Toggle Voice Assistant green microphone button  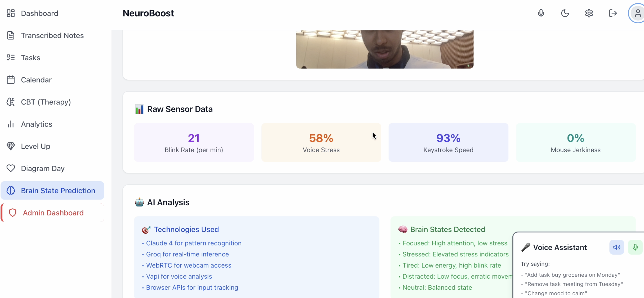point(635,247)
